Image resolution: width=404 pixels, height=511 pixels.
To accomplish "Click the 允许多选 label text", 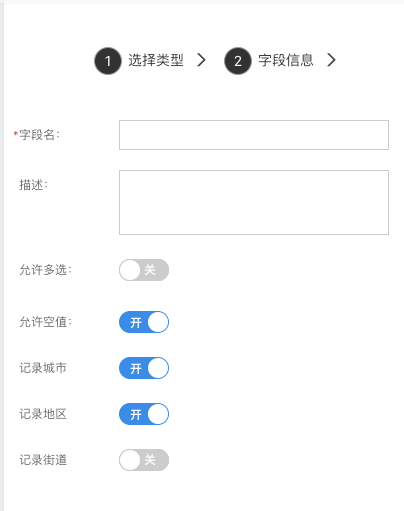I will 46,270.
